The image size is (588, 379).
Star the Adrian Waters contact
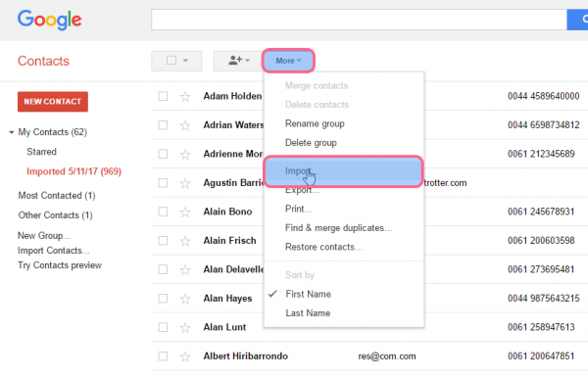[185, 125]
